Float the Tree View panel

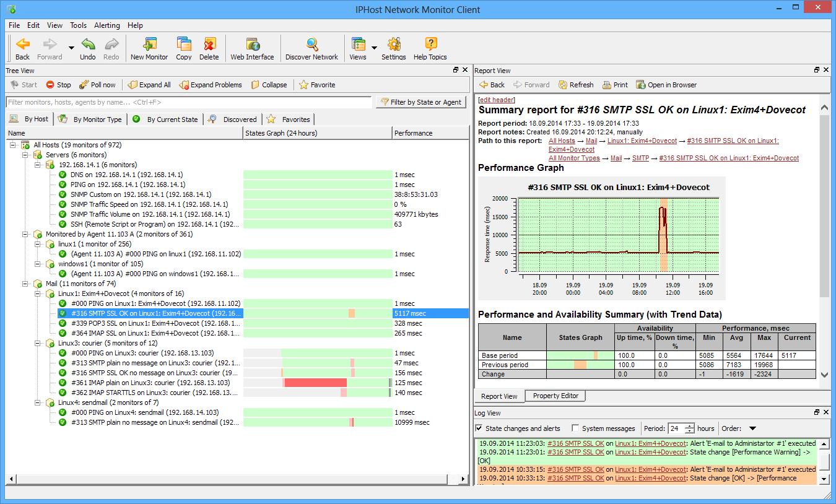click(456, 70)
